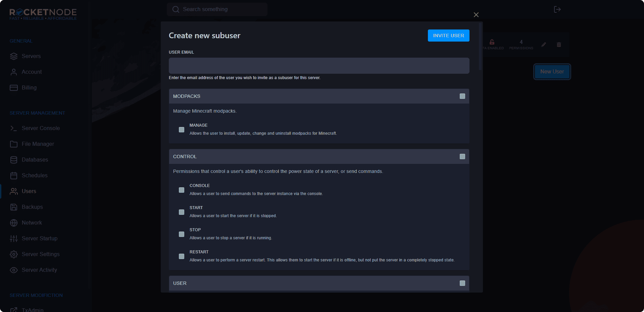Click the pencil edit icon for subuser
The height and width of the screenshot is (312, 644).
click(544, 45)
